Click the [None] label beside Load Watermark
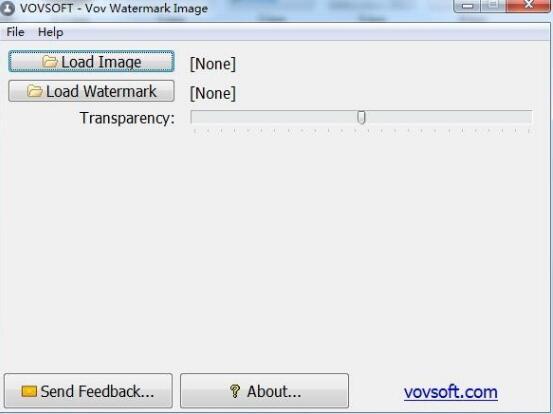Screen dimensions: 553x414 tap(213, 93)
